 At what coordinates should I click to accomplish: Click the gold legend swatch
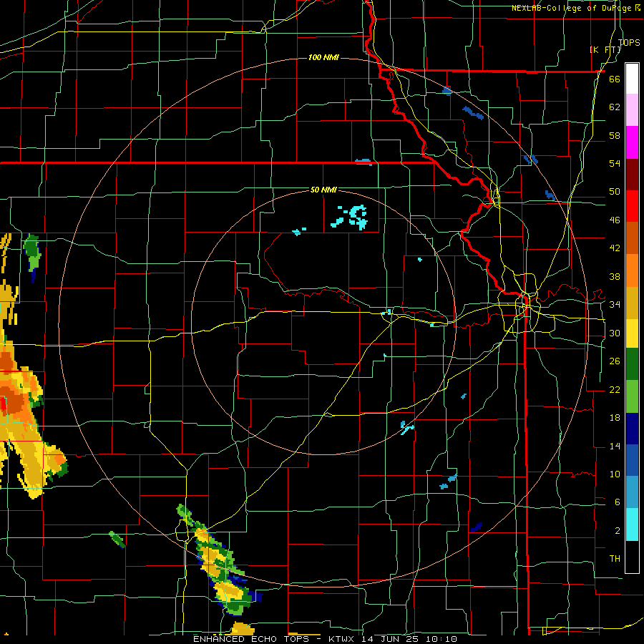[632, 302]
